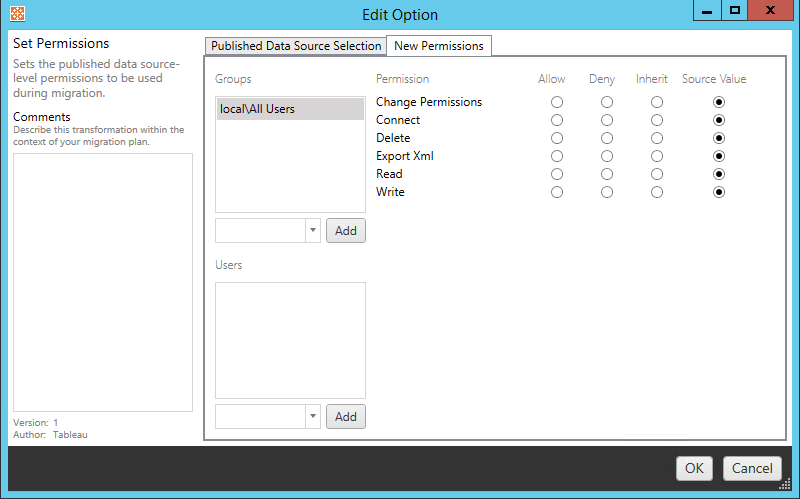Set Connect permission to Deny
This screenshot has width=800, height=499.
pos(607,120)
